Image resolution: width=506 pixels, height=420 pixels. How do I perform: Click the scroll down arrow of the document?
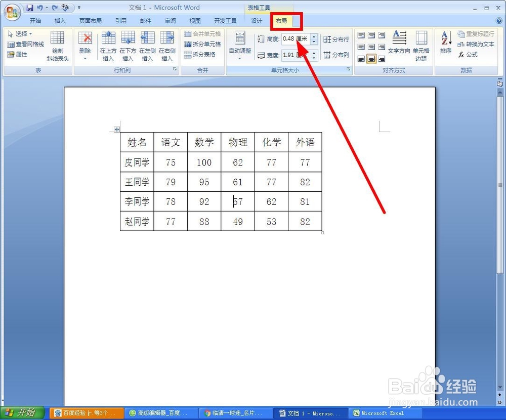point(500,388)
